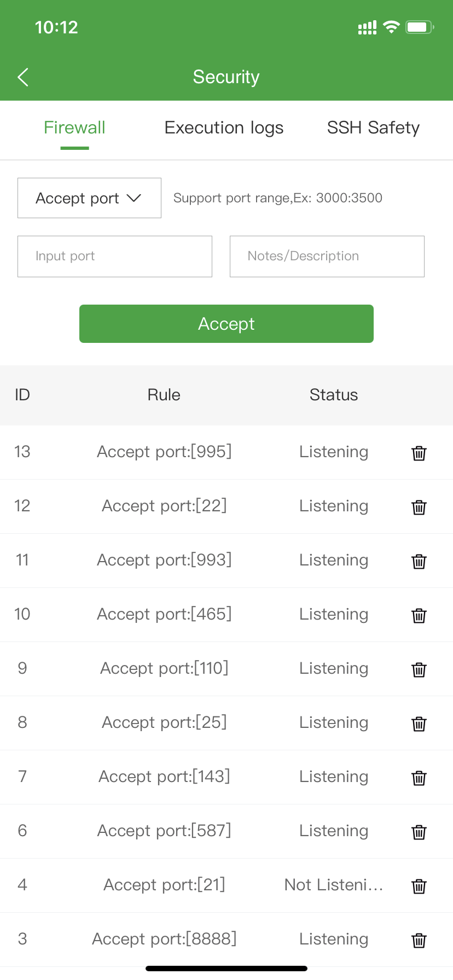The height and width of the screenshot is (980, 453).
Task: Switch to the Execution logs tab
Action: coord(224,128)
